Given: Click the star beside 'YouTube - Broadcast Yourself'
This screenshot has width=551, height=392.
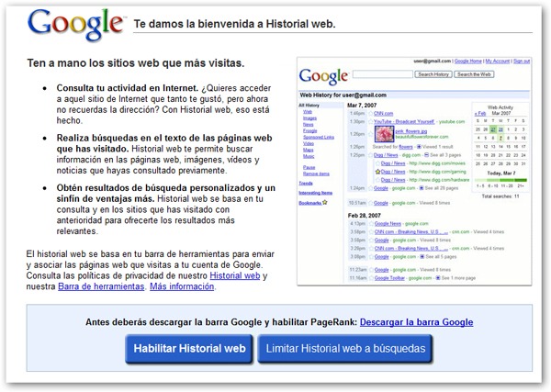Looking at the screenshot, I should (370, 121).
